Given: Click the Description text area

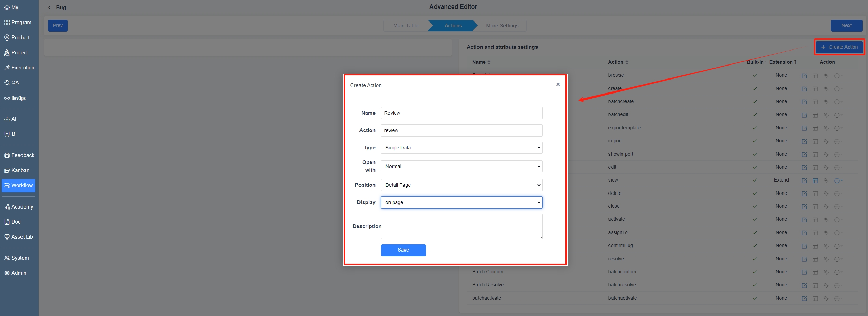Looking at the screenshot, I should click(461, 226).
